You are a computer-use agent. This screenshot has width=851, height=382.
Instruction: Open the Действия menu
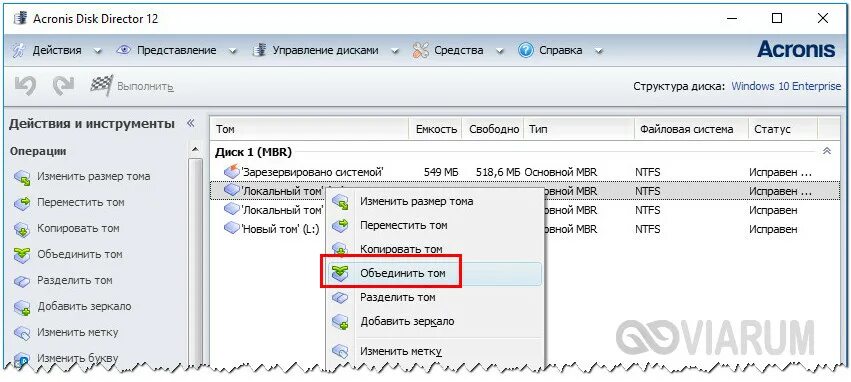pos(57,50)
